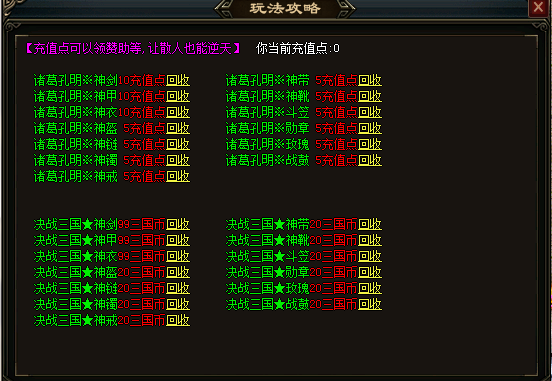This screenshot has width=552, height=381.
Task: Click 回收 link for 决战三国★玫瑰
Action: [370, 288]
